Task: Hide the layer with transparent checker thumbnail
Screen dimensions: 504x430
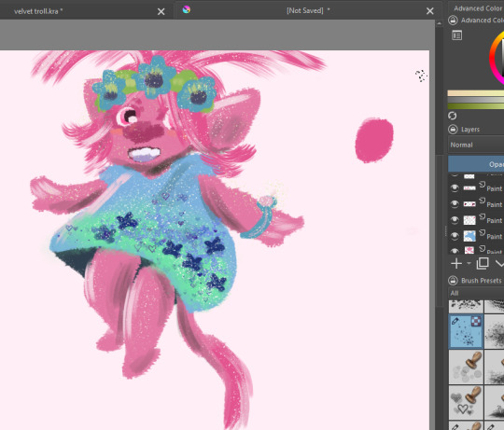Action: (455, 220)
